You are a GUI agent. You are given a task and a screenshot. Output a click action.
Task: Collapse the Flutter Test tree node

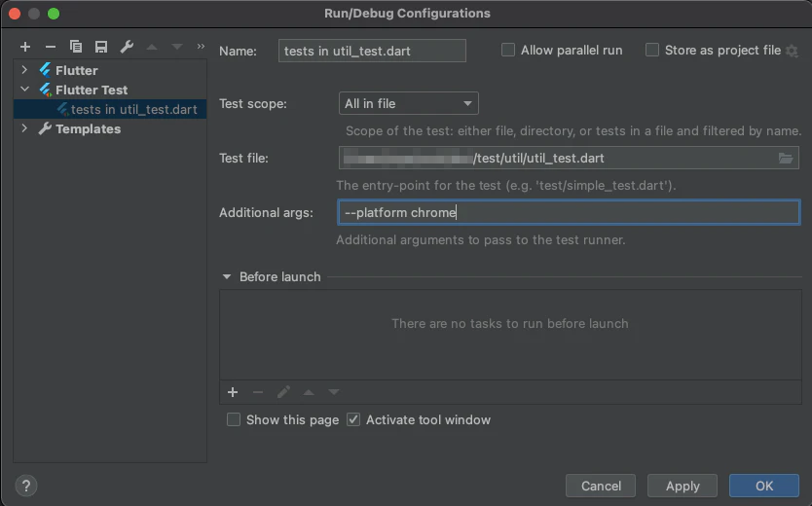pos(24,89)
